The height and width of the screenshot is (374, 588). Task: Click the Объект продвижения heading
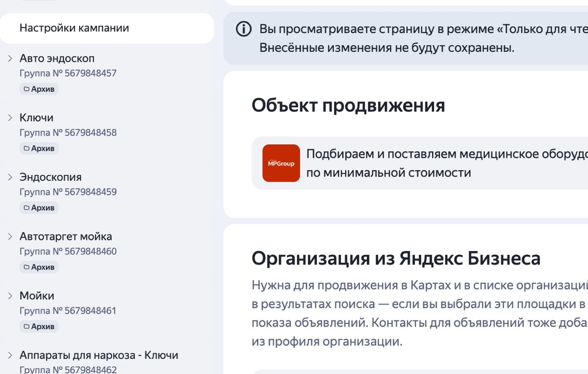[x=348, y=105]
